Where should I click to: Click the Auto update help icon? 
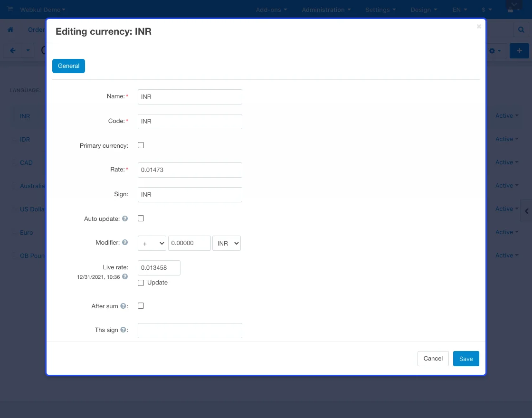pos(125,219)
